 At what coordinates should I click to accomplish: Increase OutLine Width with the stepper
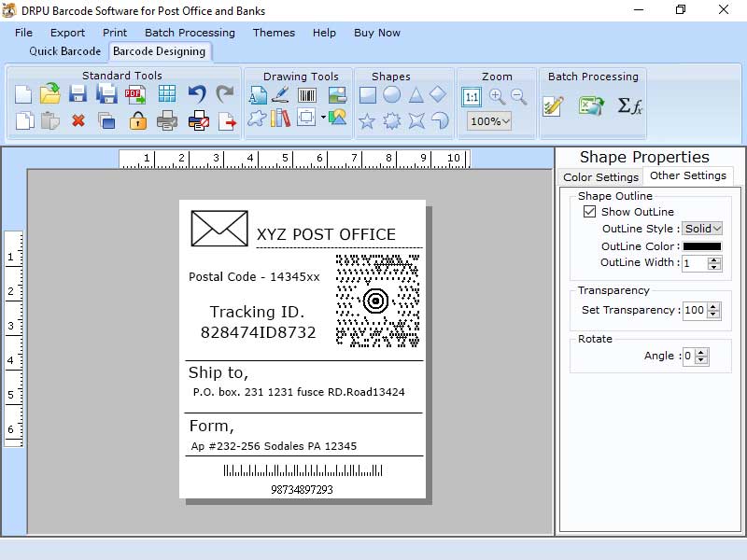pyautogui.click(x=716, y=259)
